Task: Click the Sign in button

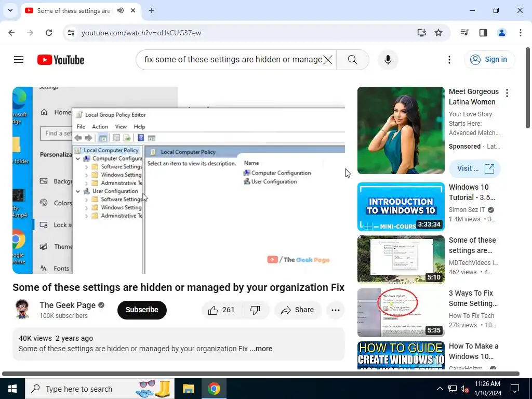Action: tap(489, 60)
